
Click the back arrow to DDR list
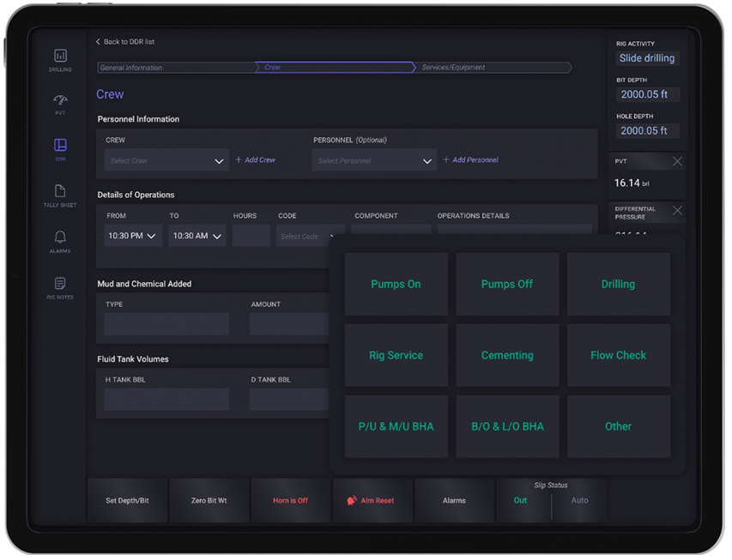pos(98,41)
